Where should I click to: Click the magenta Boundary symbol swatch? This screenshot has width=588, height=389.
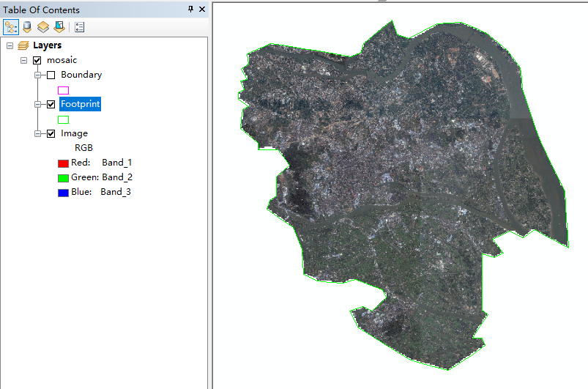click(64, 90)
